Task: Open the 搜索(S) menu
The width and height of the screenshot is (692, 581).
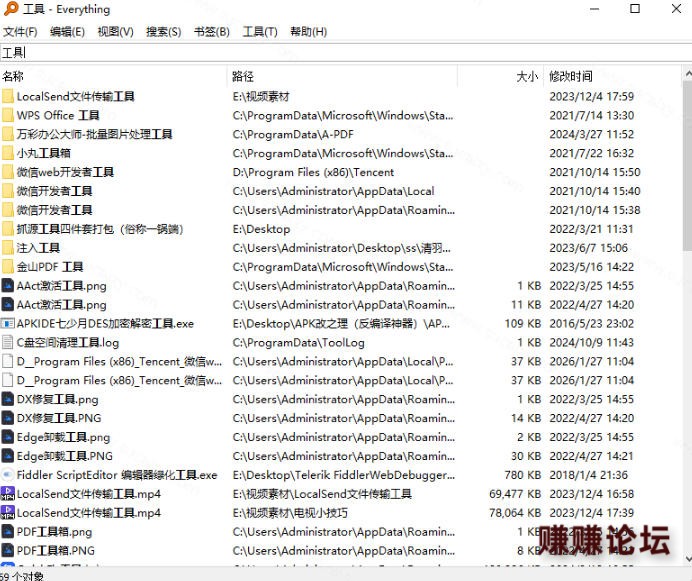Action: tap(163, 32)
